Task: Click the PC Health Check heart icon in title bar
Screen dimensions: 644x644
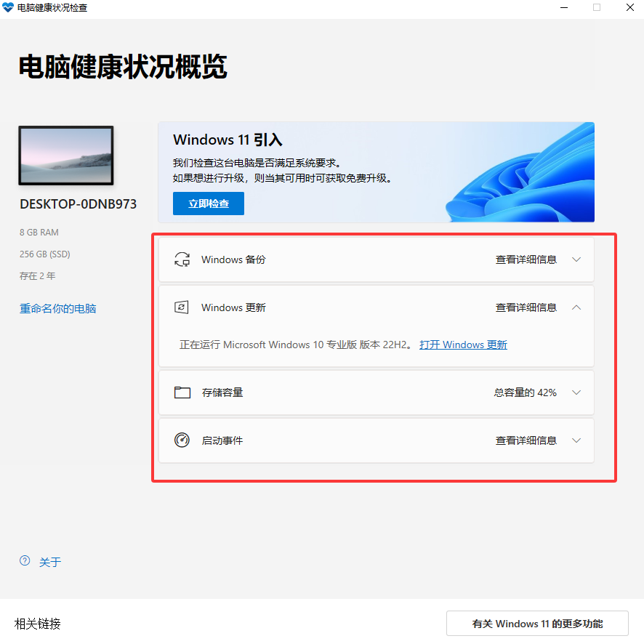Action: coord(8,7)
